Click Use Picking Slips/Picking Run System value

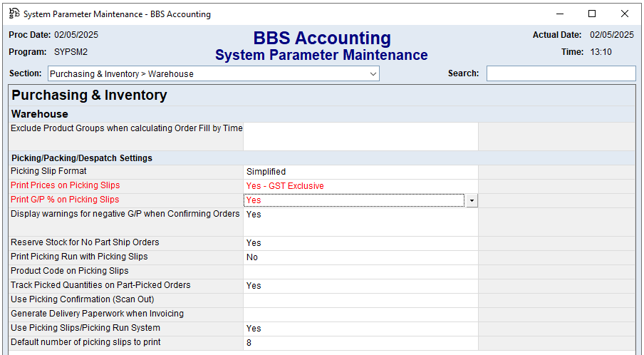(360, 329)
